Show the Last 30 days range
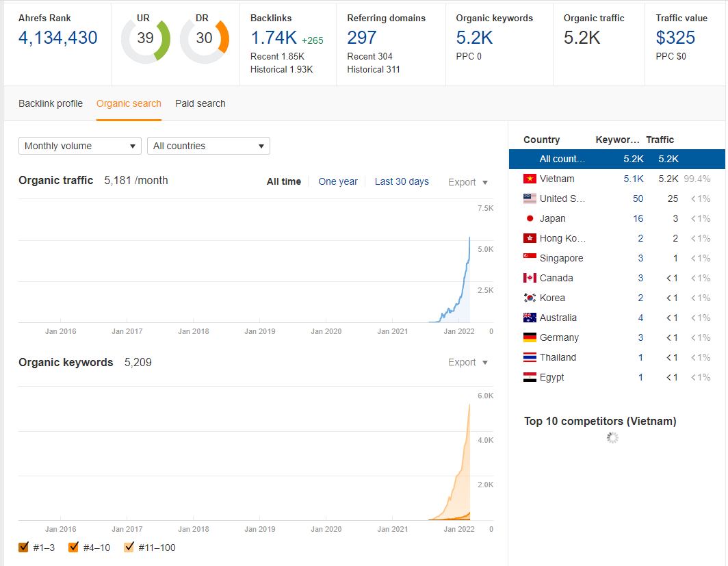The height and width of the screenshot is (566, 728). (402, 181)
